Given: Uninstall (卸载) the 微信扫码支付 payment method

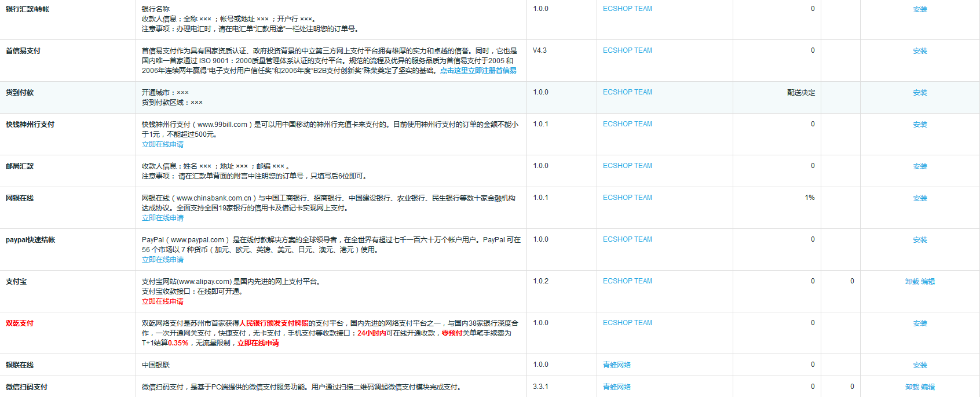Looking at the screenshot, I should (912, 387).
